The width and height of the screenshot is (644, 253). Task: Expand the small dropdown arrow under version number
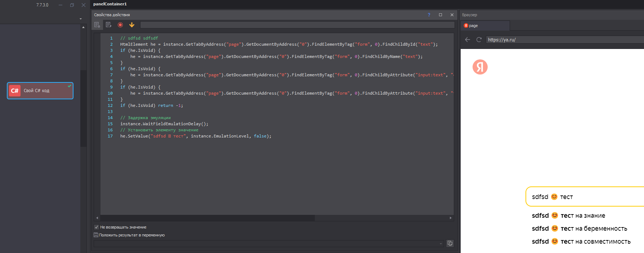point(81,19)
